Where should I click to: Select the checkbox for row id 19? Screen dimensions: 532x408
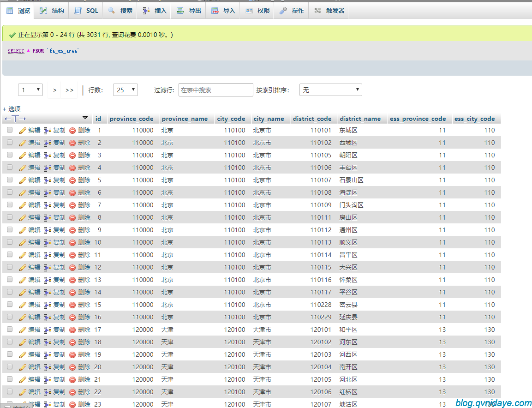tap(10, 354)
